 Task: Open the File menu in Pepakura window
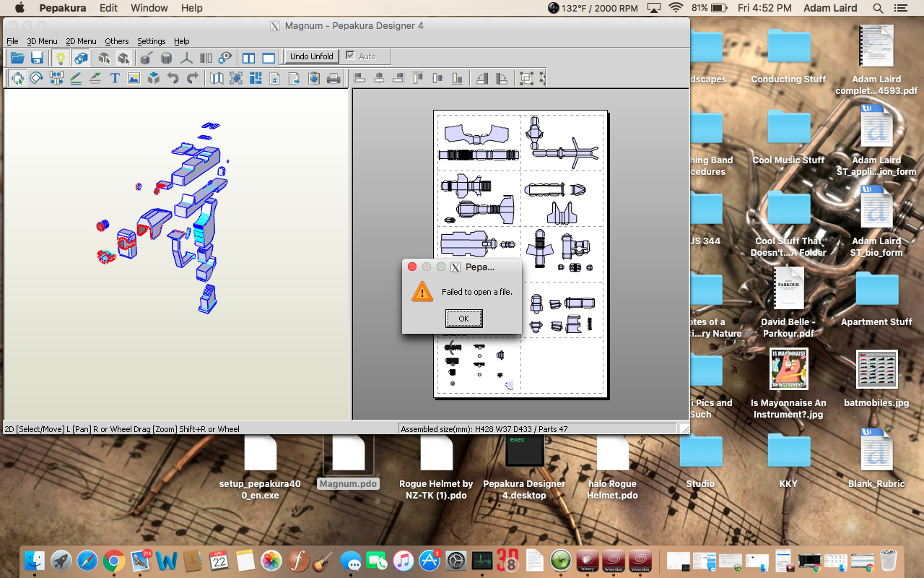[12, 41]
